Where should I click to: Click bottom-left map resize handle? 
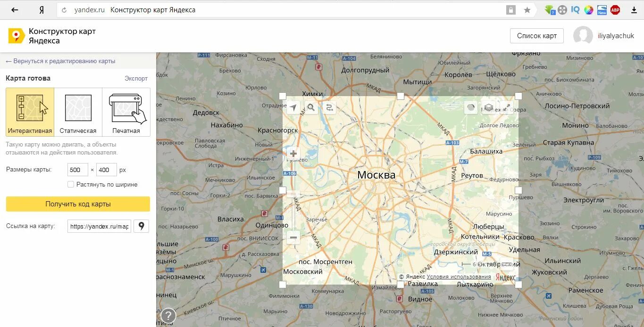point(283,285)
